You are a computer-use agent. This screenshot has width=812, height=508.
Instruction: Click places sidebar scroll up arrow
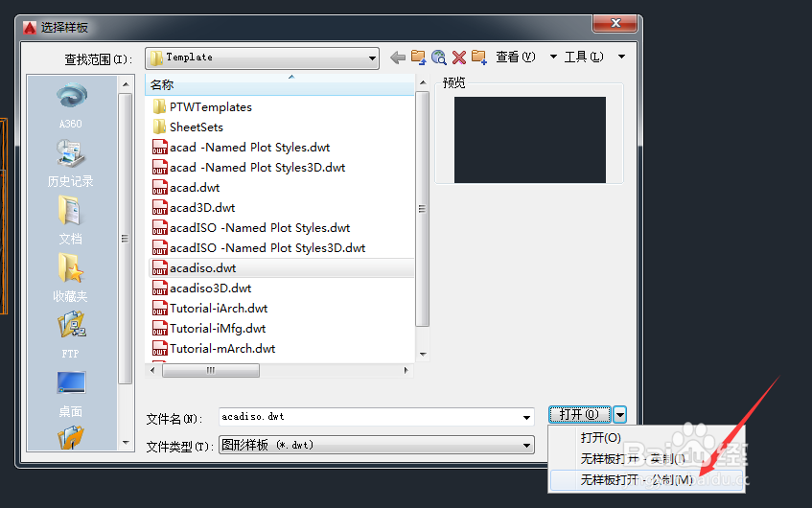[x=126, y=84]
